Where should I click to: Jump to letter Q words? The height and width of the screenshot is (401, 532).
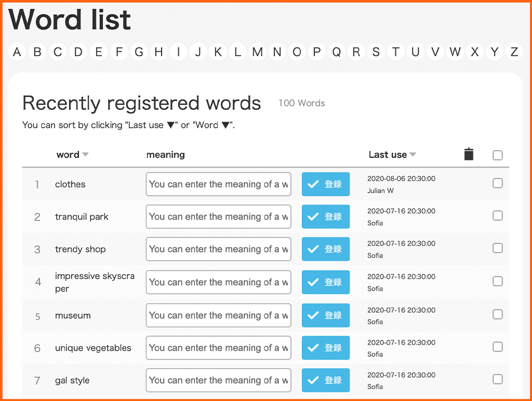[x=336, y=52]
